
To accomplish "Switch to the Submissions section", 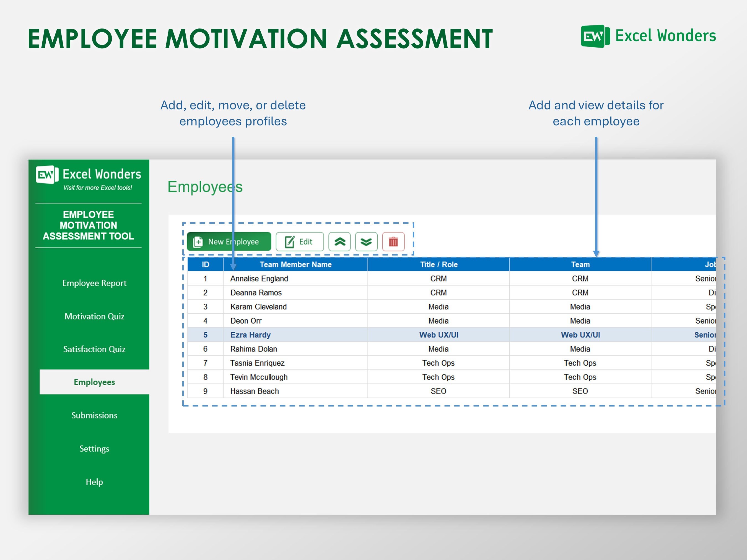I will [x=94, y=415].
